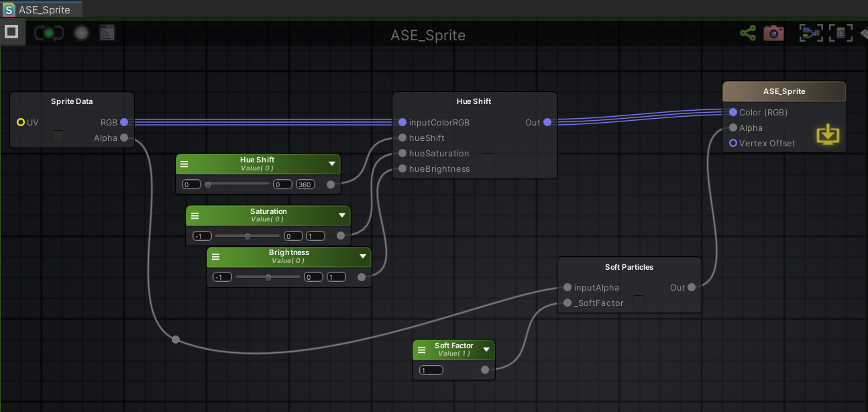Click Alpha port on ASE_Sprite output node
The height and width of the screenshot is (412, 868).
point(733,127)
